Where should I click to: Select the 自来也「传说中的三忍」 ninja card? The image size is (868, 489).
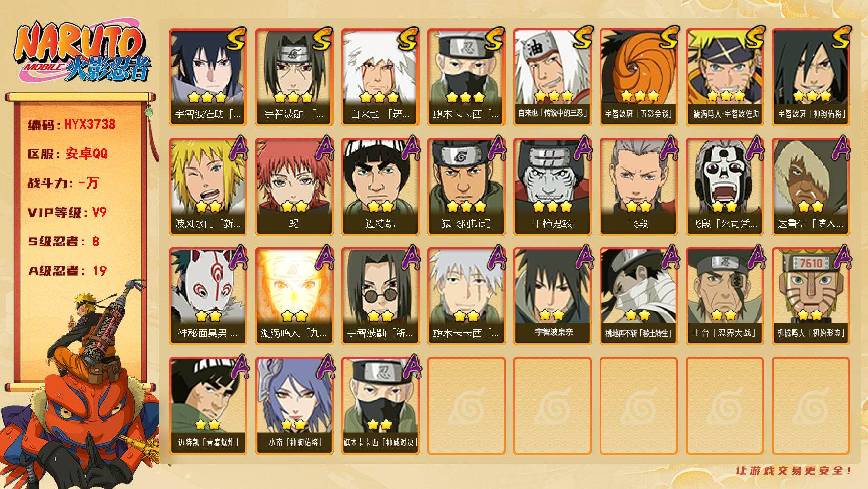pyautogui.click(x=552, y=77)
